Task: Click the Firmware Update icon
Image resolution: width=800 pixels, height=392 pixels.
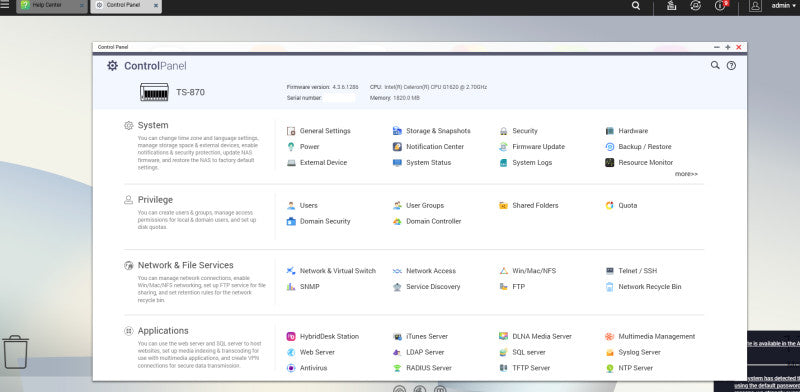Action: (x=504, y=147)
